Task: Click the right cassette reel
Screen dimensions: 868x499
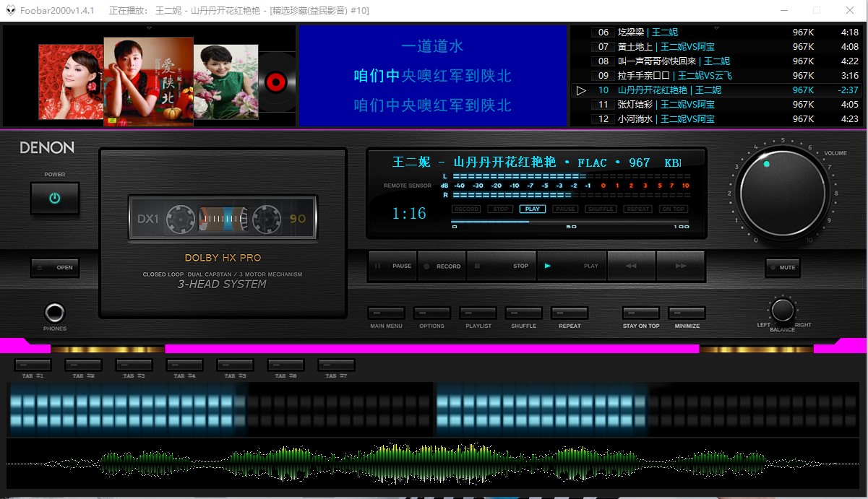Action: pyautogui.click(x=266, y=218)
